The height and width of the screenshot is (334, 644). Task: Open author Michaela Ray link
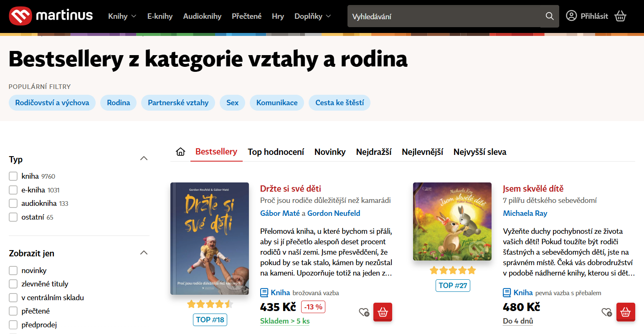pos(525,213)
